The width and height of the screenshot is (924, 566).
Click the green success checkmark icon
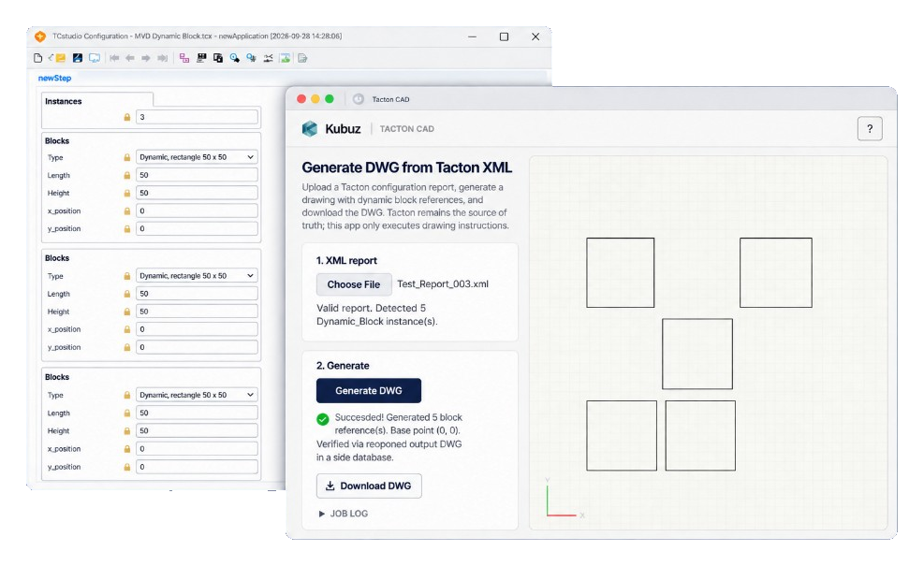tap(322, 419)
